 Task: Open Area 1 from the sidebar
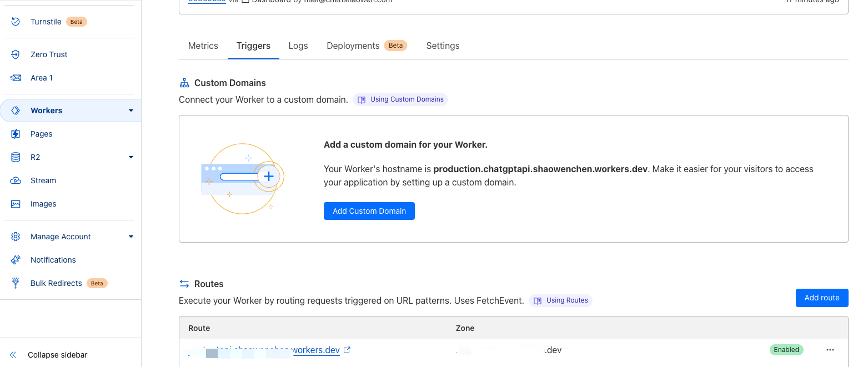(42, 78)
